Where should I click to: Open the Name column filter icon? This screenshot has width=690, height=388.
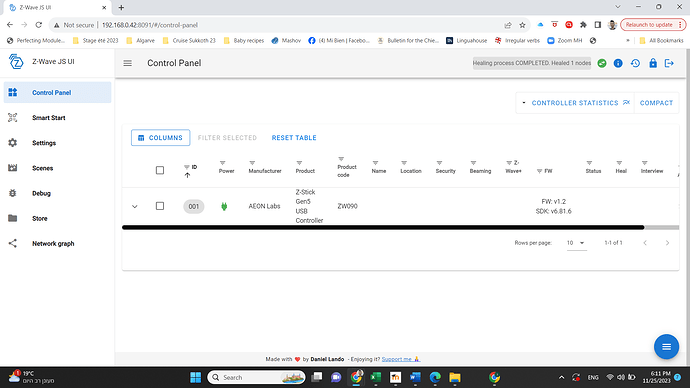(375, 163)
